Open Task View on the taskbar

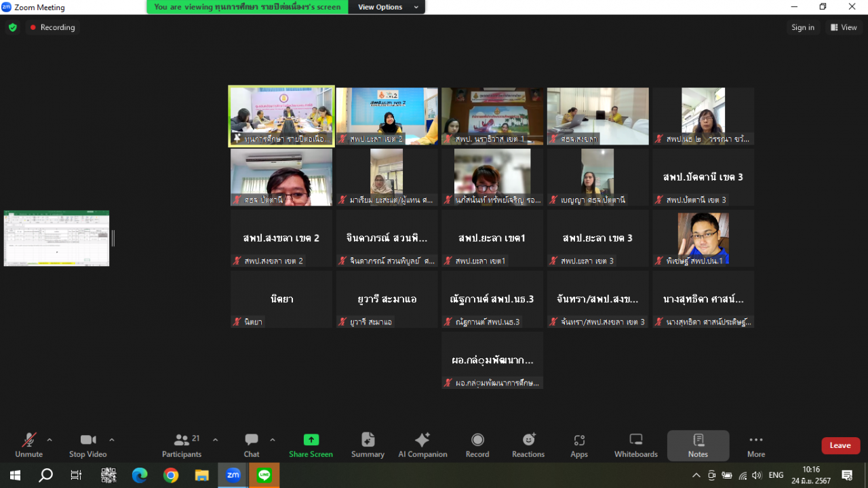[77, 475]
